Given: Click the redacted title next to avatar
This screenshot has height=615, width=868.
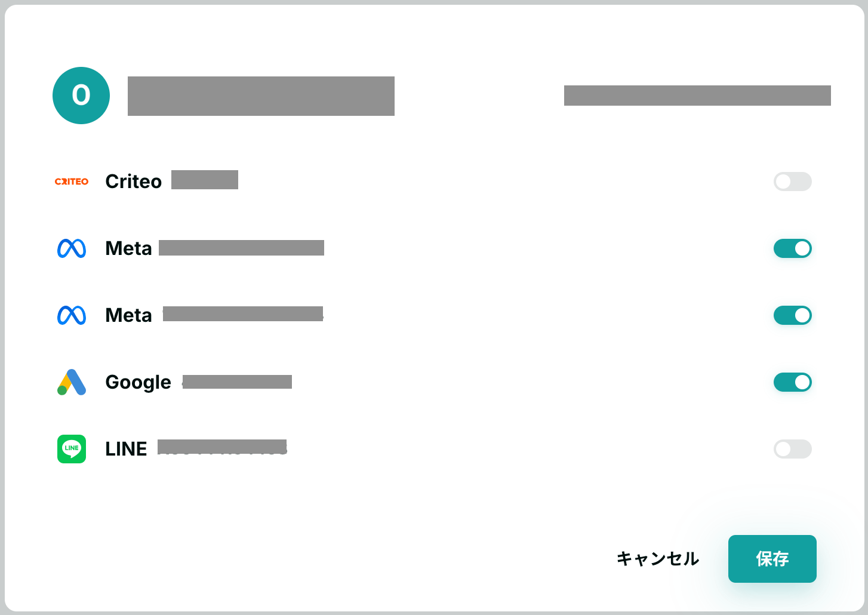Looking at the screenshot, I should pos(261,96).
